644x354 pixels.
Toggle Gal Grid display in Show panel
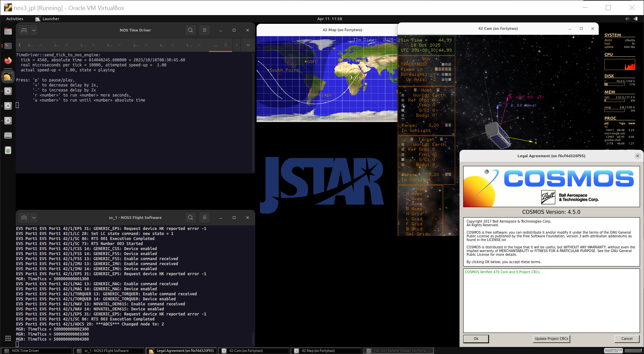[417, 234]
